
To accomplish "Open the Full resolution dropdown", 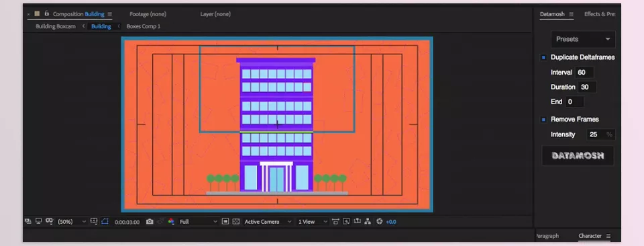I will tap(198, 222).
